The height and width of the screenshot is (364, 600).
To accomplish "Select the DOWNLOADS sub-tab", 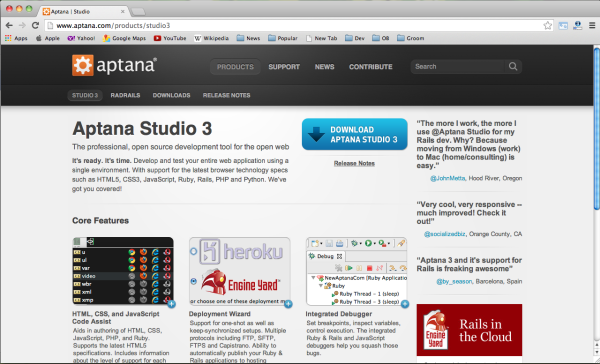I will 171,95.
